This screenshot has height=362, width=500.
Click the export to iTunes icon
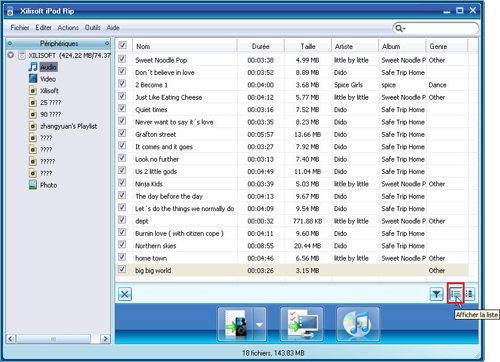pyautogui.click(x=358, y=324)
